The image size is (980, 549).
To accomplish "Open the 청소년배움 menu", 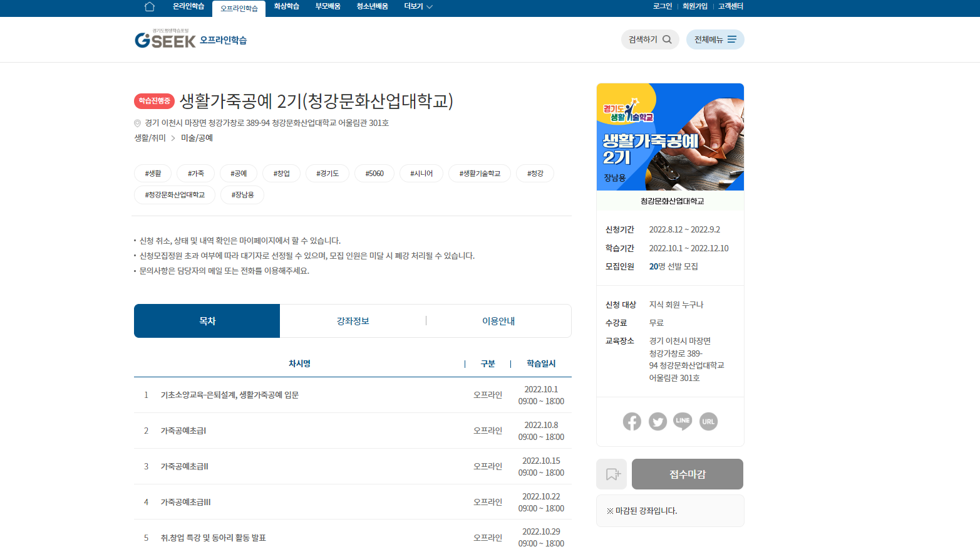I will [x=372, y=6].
